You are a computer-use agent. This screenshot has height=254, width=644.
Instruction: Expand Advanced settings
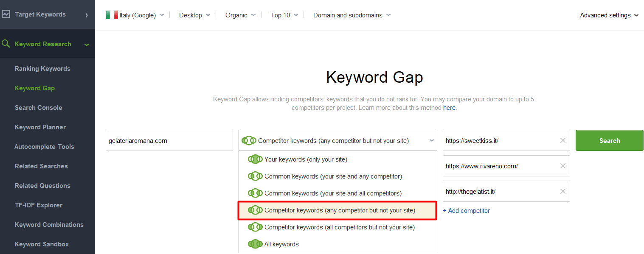pyautogui.click(x=609, y=15)
